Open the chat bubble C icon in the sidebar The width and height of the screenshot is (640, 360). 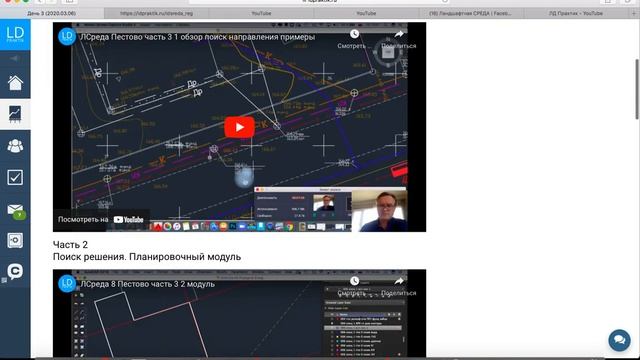pos(15,271)
